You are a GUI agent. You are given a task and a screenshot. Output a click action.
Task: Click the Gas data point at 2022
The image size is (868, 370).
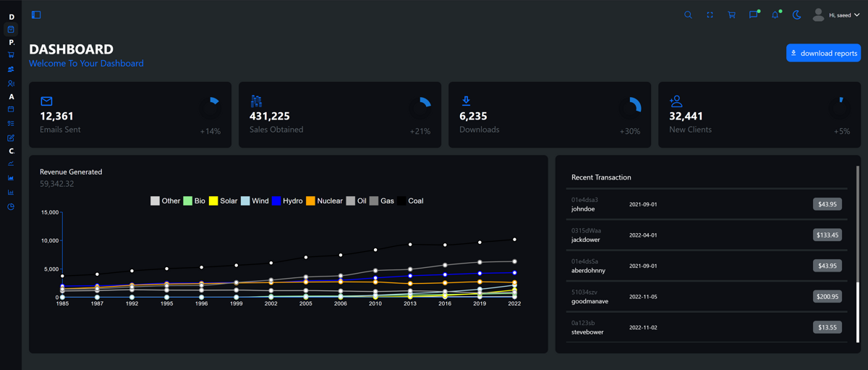tap(514, 261)
